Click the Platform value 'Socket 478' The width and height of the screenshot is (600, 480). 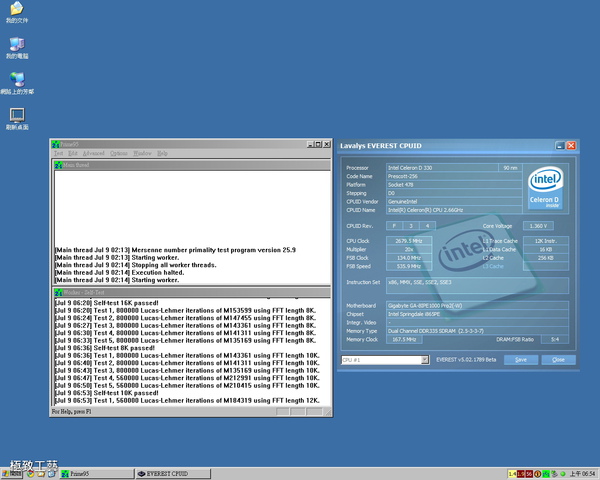pos(454,185)
